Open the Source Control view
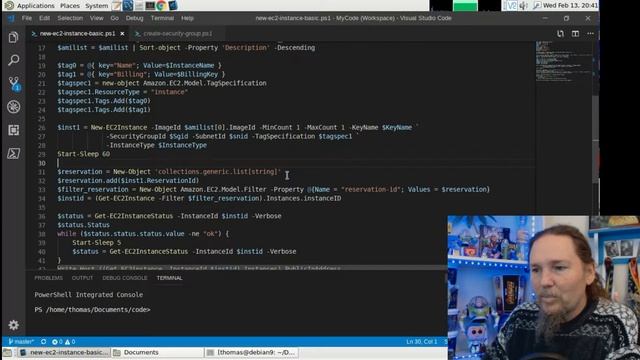The width and height of the screenshot is (640, 360). pyautogui.click(x=14, y=84)
